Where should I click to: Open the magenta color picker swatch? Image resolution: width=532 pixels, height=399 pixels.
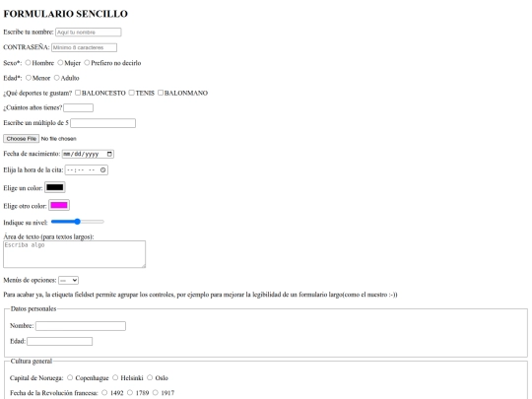point(59,205)
